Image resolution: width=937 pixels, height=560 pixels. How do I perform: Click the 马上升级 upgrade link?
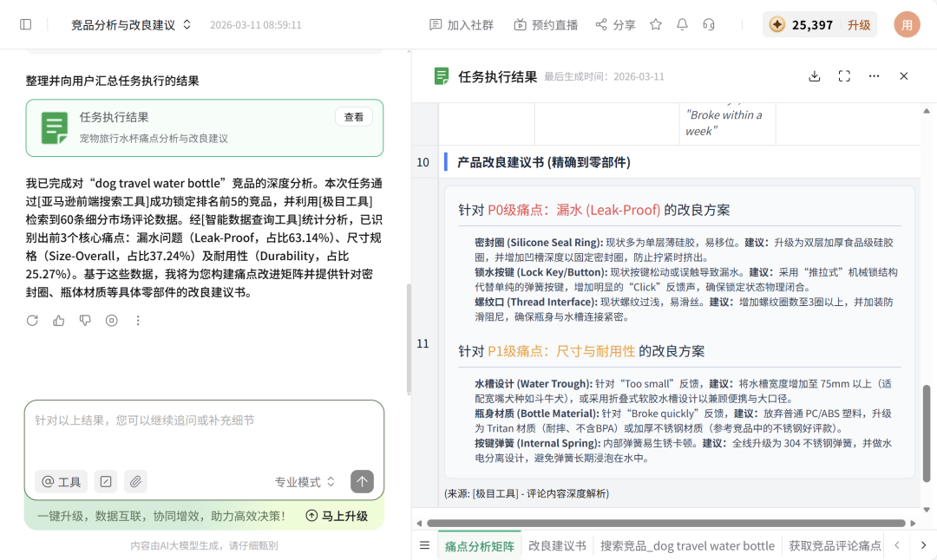337,516
